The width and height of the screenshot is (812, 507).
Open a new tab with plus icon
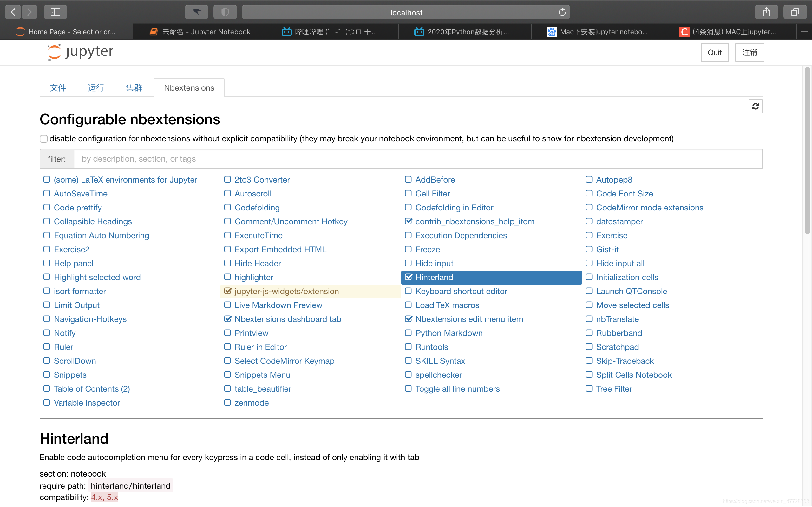(x=804, y=31)
